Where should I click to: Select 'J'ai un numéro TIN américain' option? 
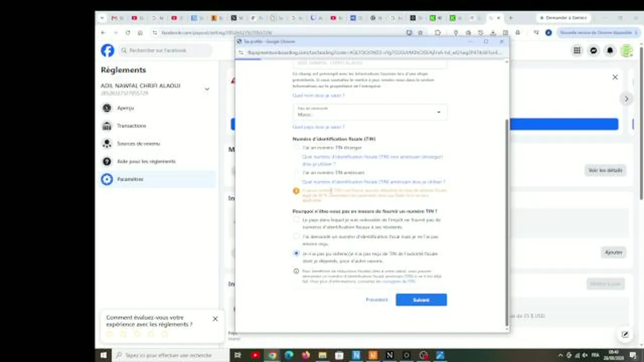click(296, 172)
